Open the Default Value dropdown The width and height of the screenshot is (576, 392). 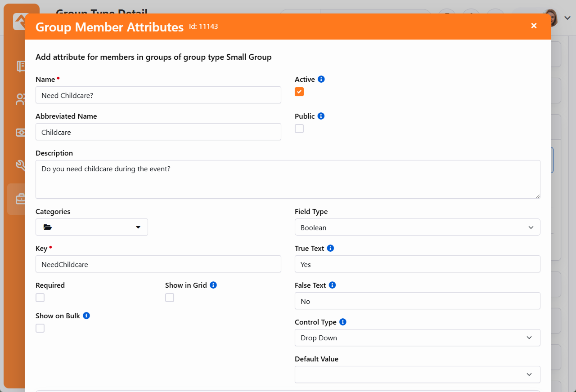[x=417, y=374]
